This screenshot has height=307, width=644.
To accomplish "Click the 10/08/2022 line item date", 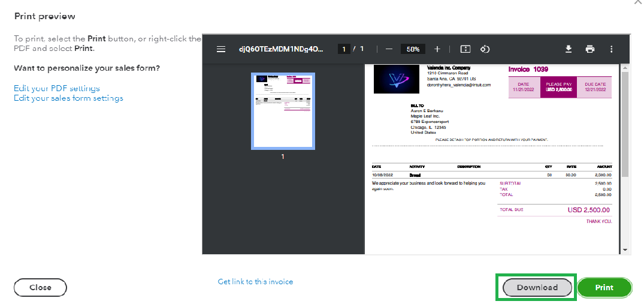I will tap(382, 175).
